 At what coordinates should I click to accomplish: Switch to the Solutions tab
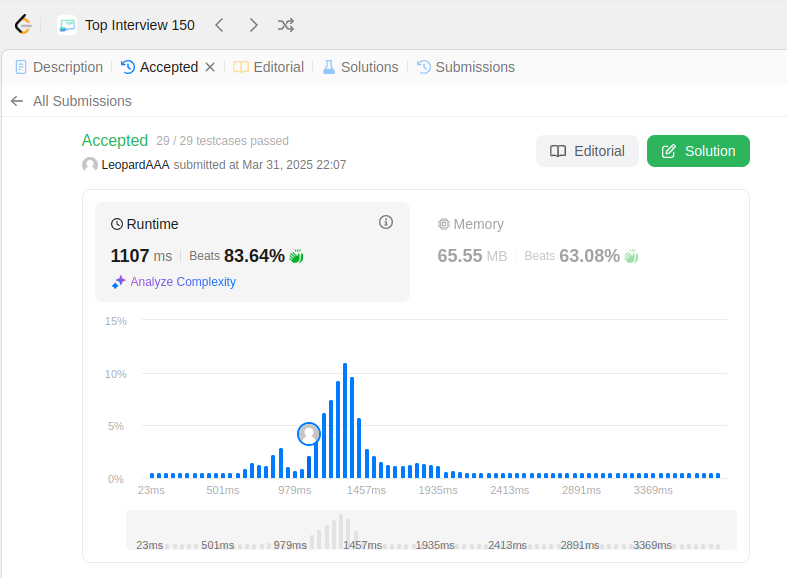coord(360,67)
